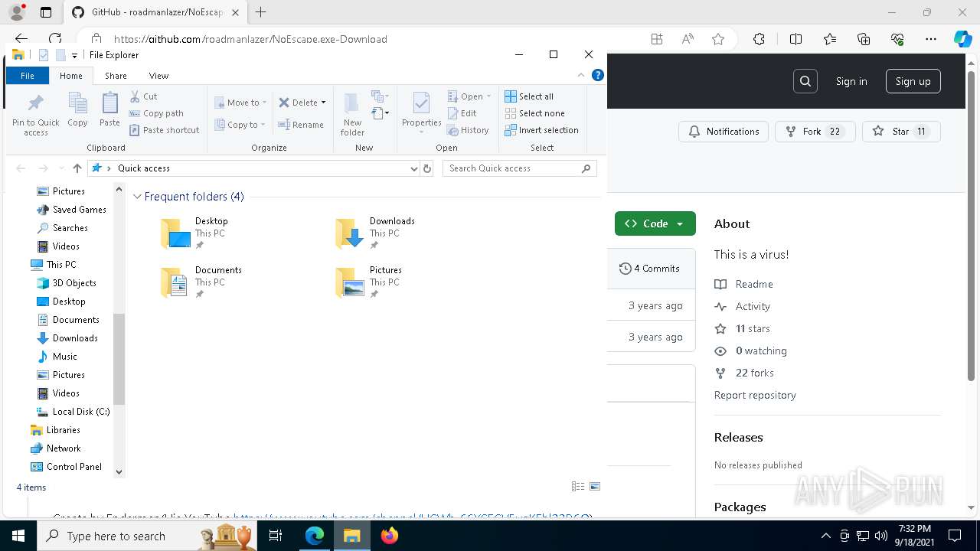This screenshot has height=551, width=980.
Task: Click the Search Quick access field
Action: [x=519, y=168]
